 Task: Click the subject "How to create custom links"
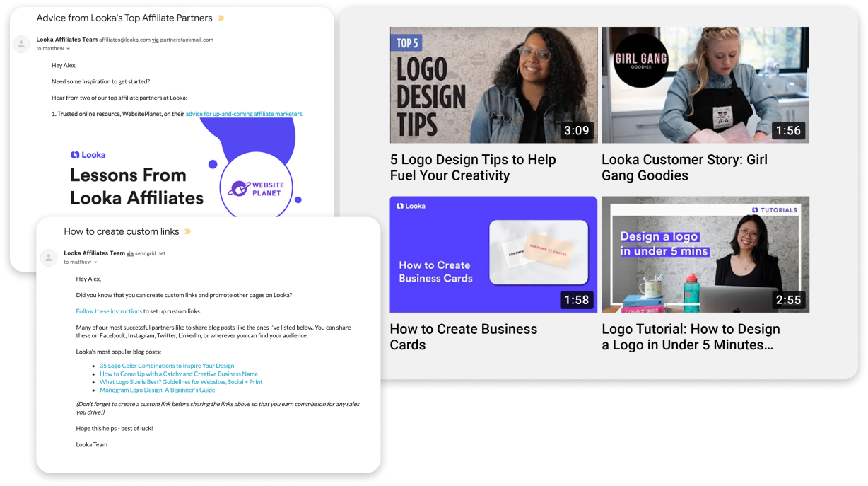(x=122, y=231)
